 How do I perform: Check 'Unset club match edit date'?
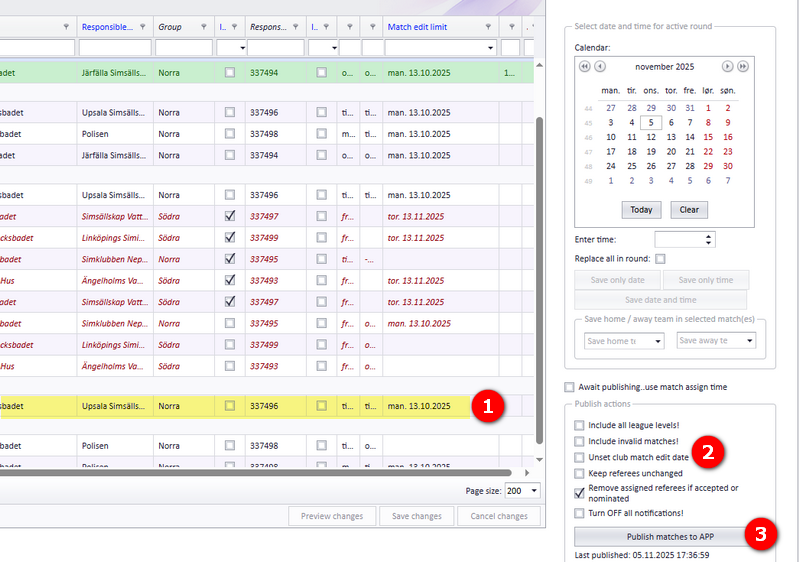(x=579, y=457)
